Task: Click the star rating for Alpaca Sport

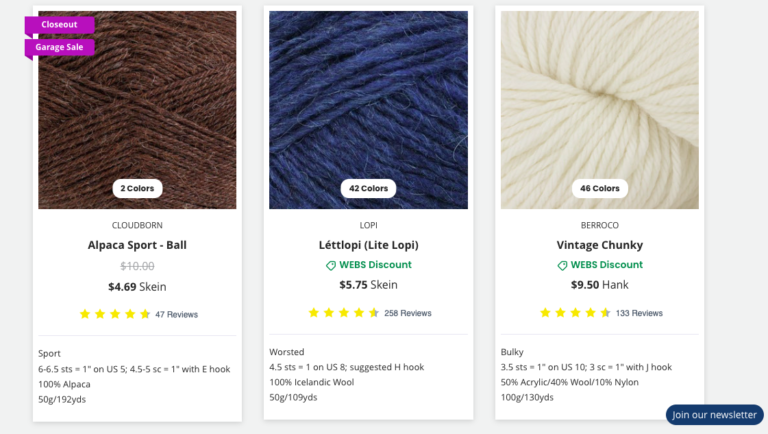Action: click(114, 314)
